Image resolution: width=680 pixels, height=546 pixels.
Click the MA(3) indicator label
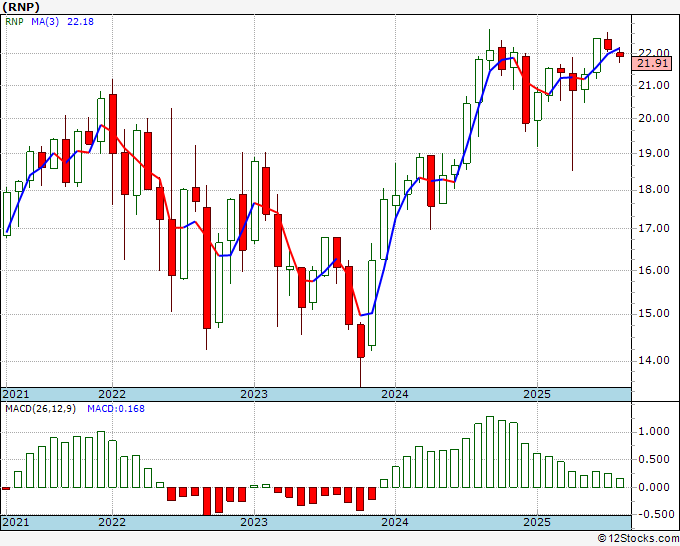click(45, 22)
